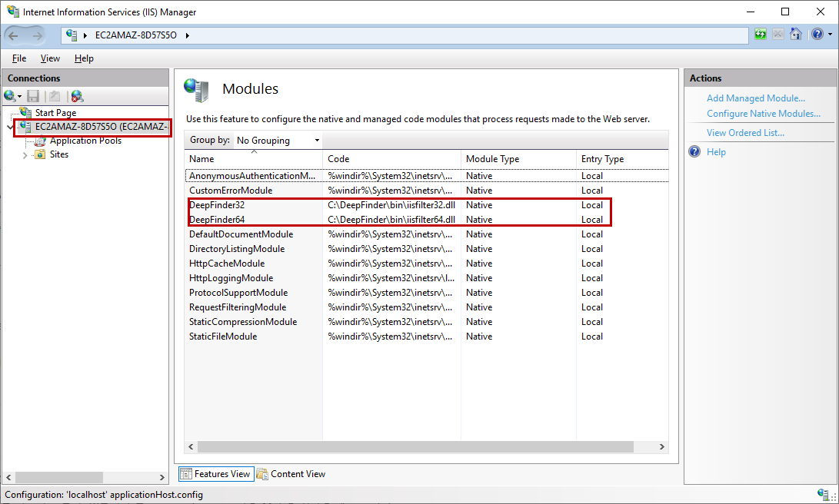Switch to the Content View tab
This screenshot has height=504, width=839.
(x=291, y=474)
